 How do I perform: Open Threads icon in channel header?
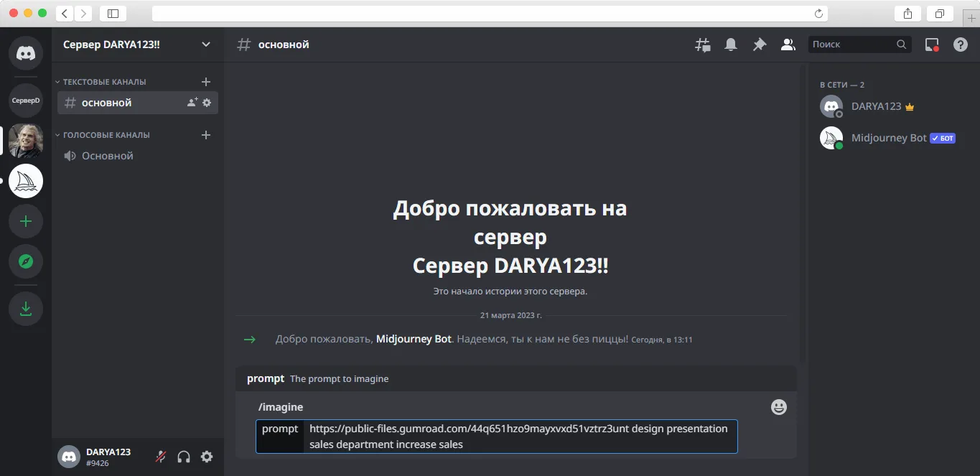click(703, 45)
